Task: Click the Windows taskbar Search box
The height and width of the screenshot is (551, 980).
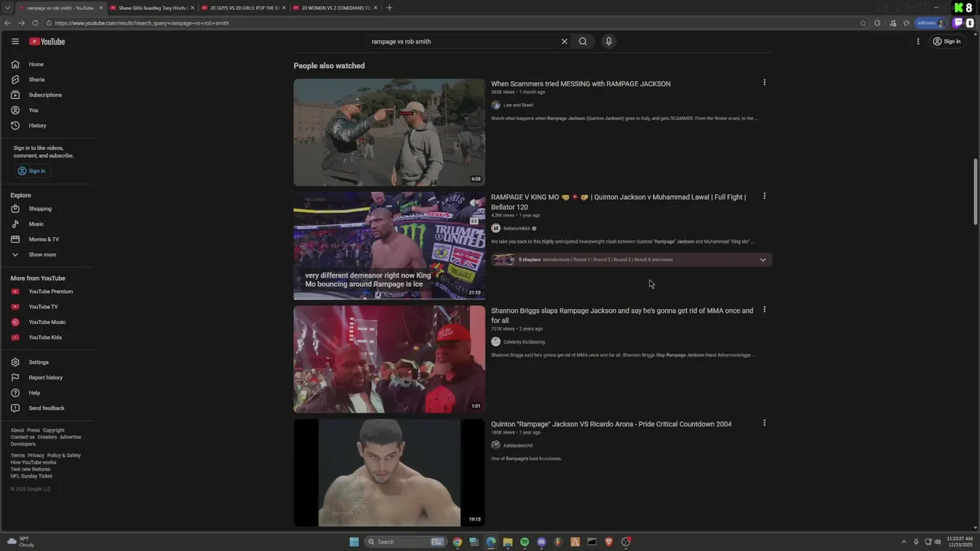Action: (404, 542)
